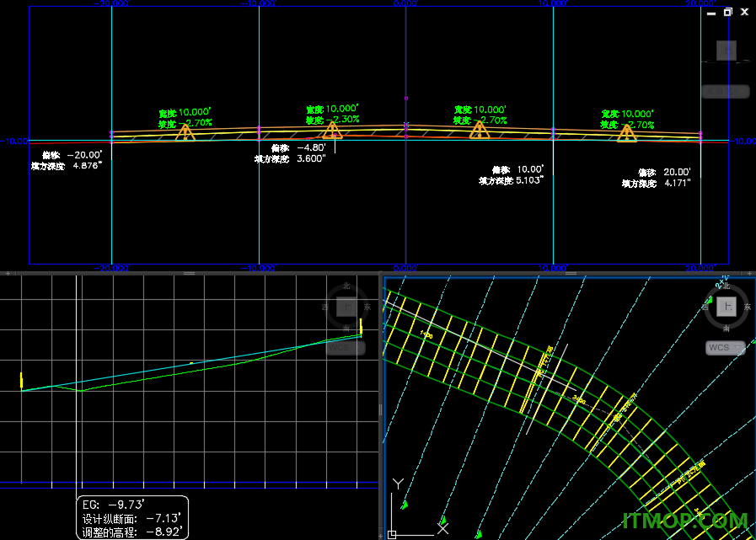Click the 填方深度 4.171" label
This screenshot has width=756, height=540.
657,183
